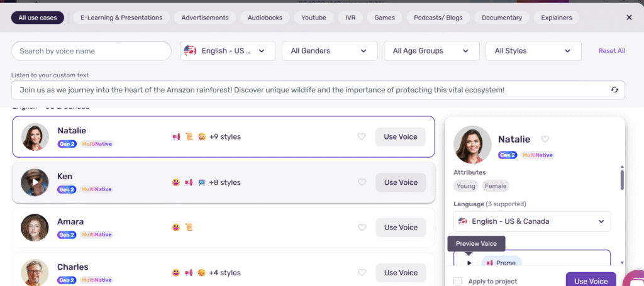The height and width of the screenshot is (286, 644).
Task: Click scrollbar down arrow in details panel
Action: click(x=622, y=263)
